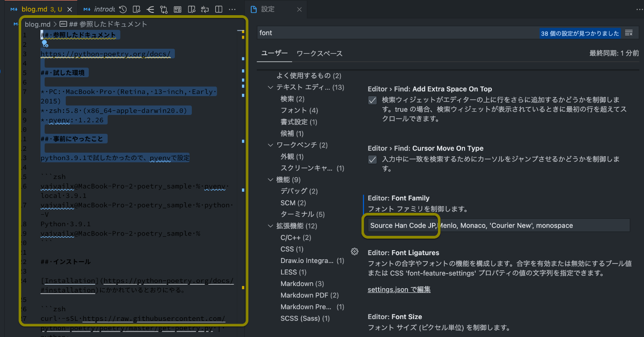Click the settings search box containing font
Screen dimensions: 644x337
point(398,33)
